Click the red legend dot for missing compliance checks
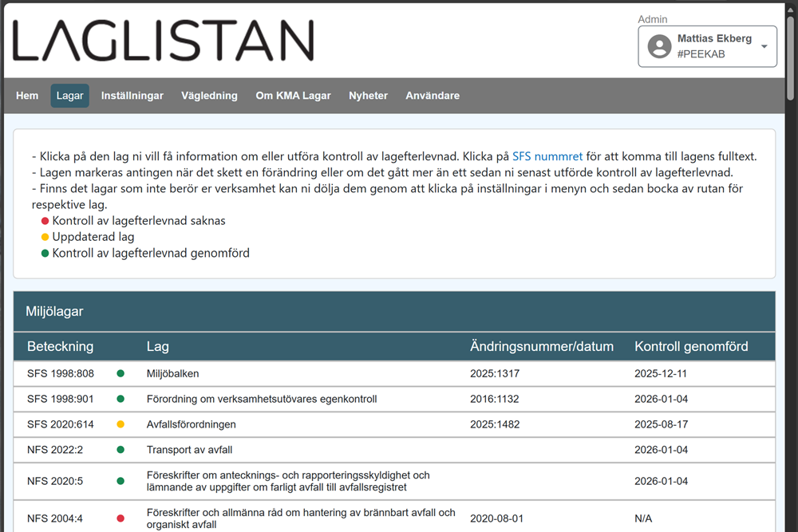 45,221
